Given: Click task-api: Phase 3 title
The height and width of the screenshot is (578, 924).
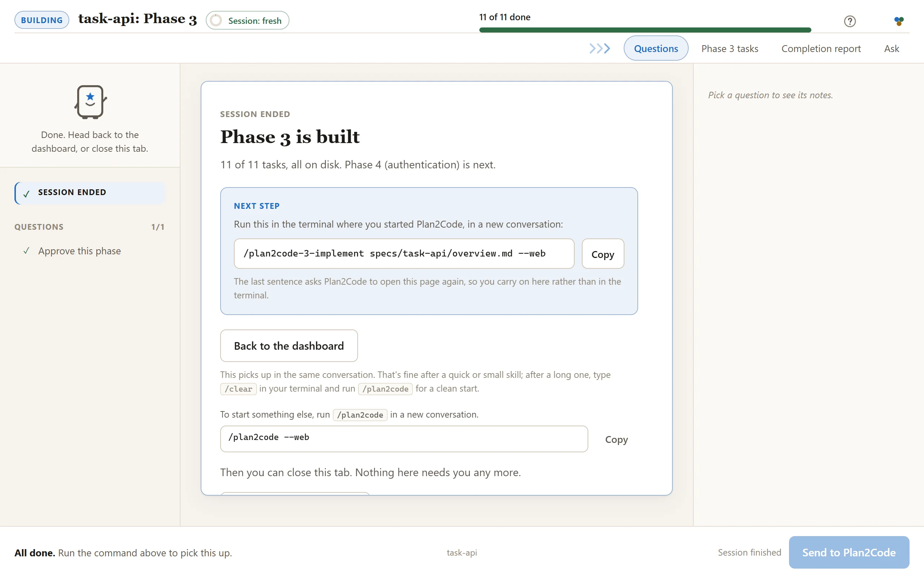Looking at the screenshot, I should click(x=138, y=19).
